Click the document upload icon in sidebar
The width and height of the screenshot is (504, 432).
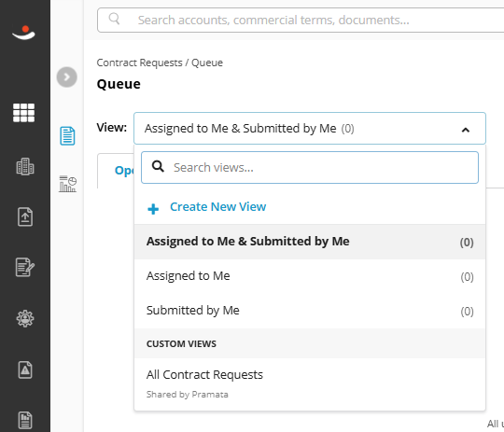pos(25,217)
